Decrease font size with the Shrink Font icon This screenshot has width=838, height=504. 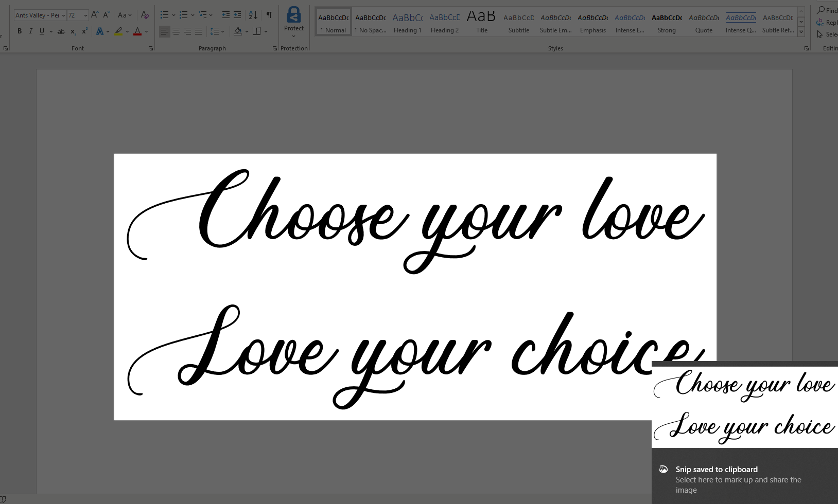[x=107, y=15]
